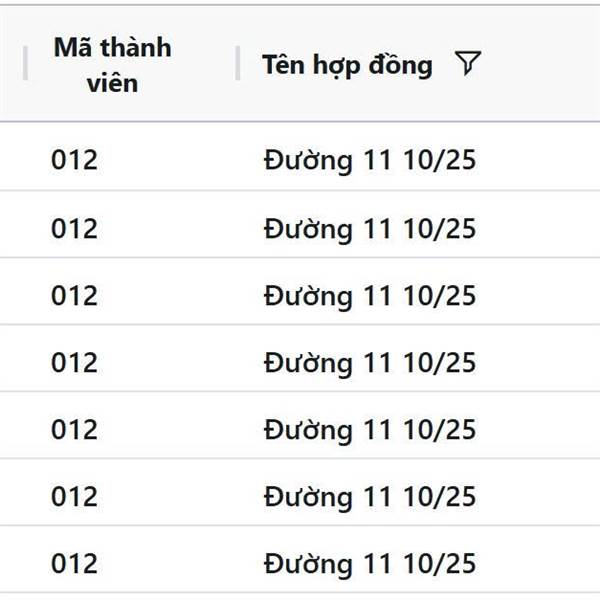Open the filter for Tên hợp đồng column

(468, 63)
